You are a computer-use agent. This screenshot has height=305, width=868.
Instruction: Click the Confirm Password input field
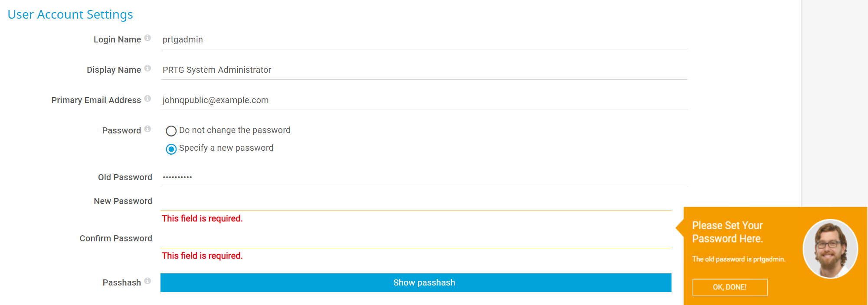click(x=416, y=239)
